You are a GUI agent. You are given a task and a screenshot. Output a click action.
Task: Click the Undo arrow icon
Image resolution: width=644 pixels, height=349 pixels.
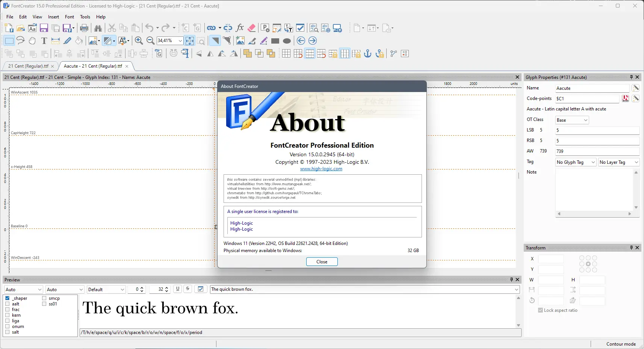click(x=149, y=28)
